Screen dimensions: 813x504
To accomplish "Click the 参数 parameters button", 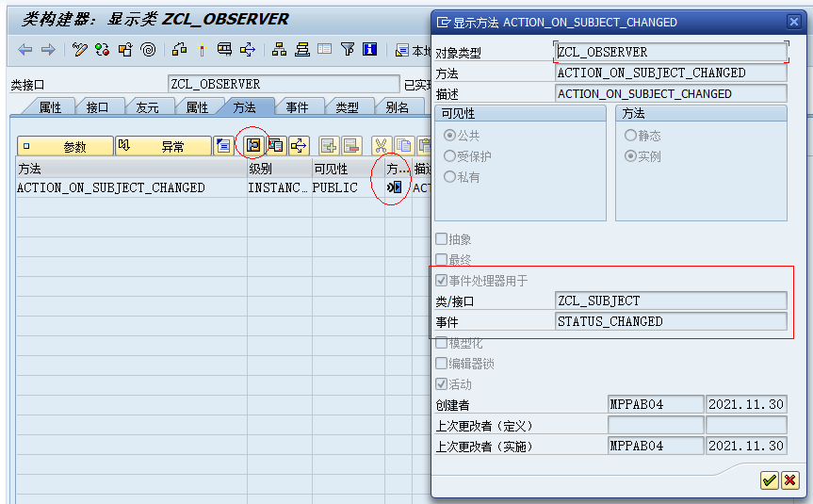I will point(65,146).
